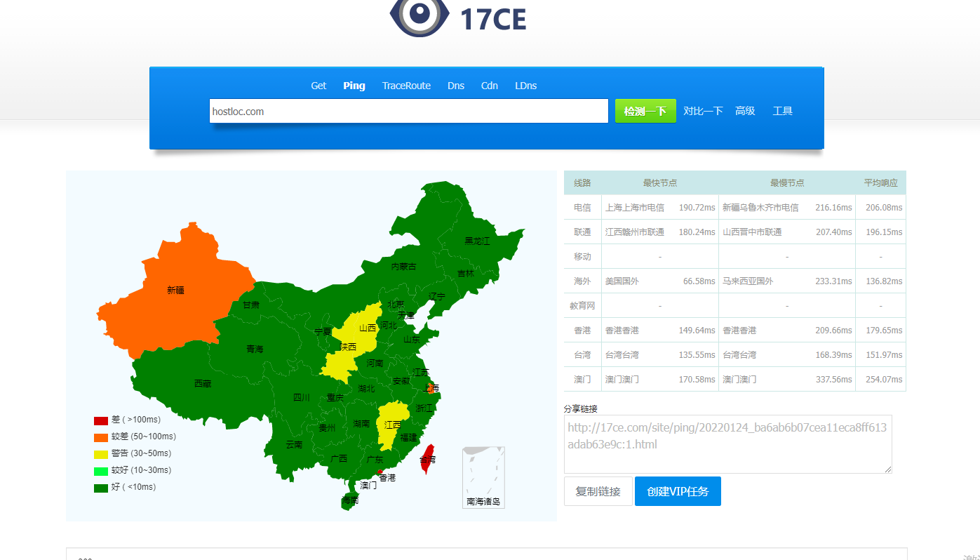Click the 联通 row label
Viewport: 980px width, 560px height.
(x=582, y=232)
